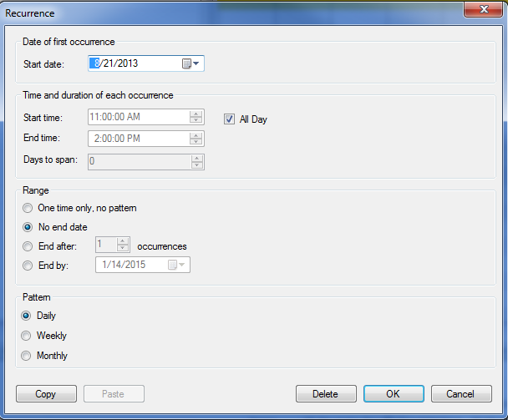Select the No end date radio button
508x420 pixels.
coord(28,227)
